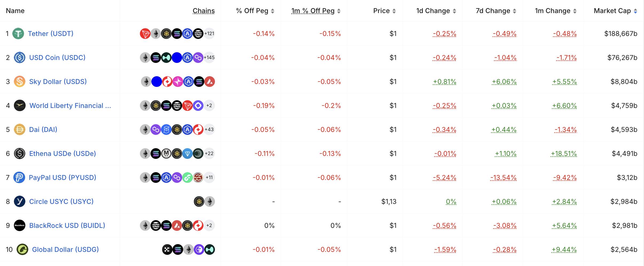Viewport: 644px width, 266px height.
Task: Click the PayPal USD logo icon
Action: 19,178
